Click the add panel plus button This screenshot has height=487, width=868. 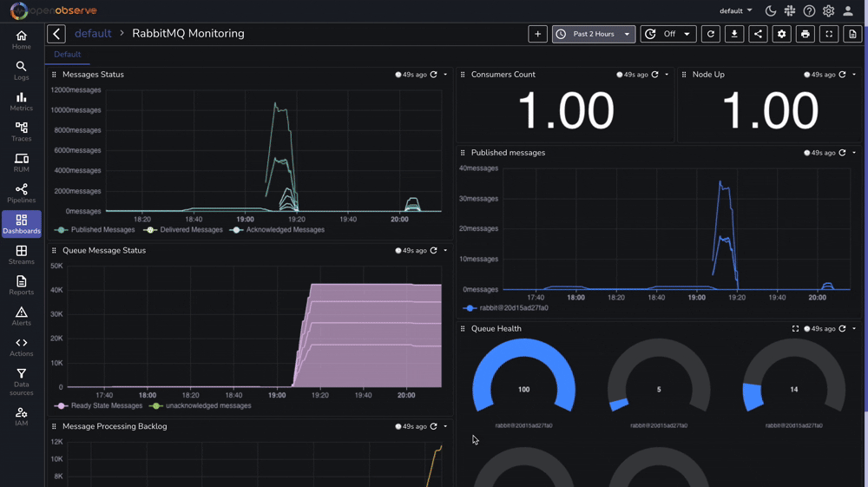click(x=538, y=34)
